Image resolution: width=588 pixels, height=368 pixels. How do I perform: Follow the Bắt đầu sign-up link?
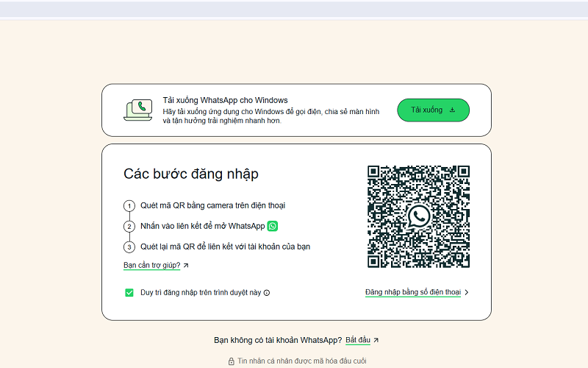pyautogui.click(x=358, y=340)
